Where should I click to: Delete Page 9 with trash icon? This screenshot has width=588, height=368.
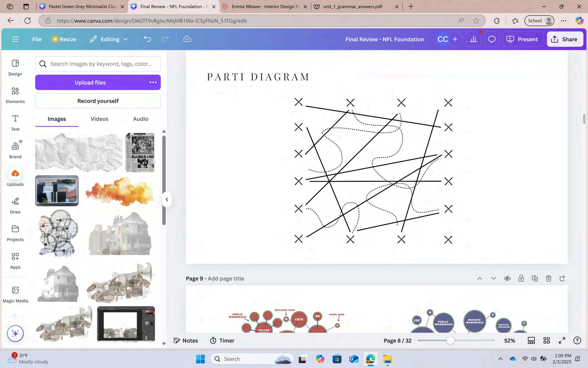(x=548, y=278)
